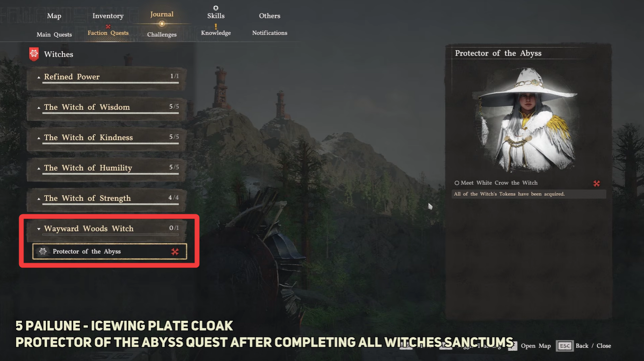Click the ESC key icon to go back

click(565, 346)
